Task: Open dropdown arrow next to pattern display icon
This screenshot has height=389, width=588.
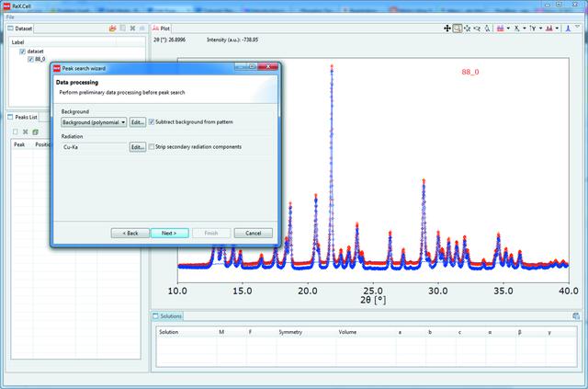Action: pyautogui.click(x=508, y=29)
